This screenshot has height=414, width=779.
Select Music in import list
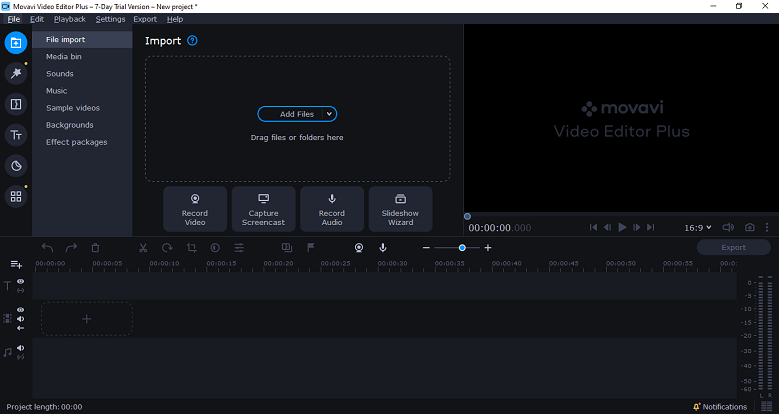[82, 91]
